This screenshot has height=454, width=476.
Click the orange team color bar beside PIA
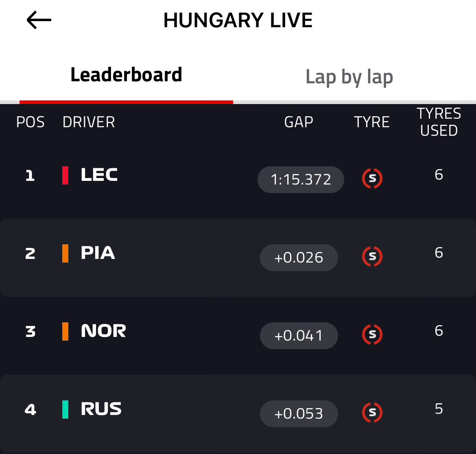[65, 253]
